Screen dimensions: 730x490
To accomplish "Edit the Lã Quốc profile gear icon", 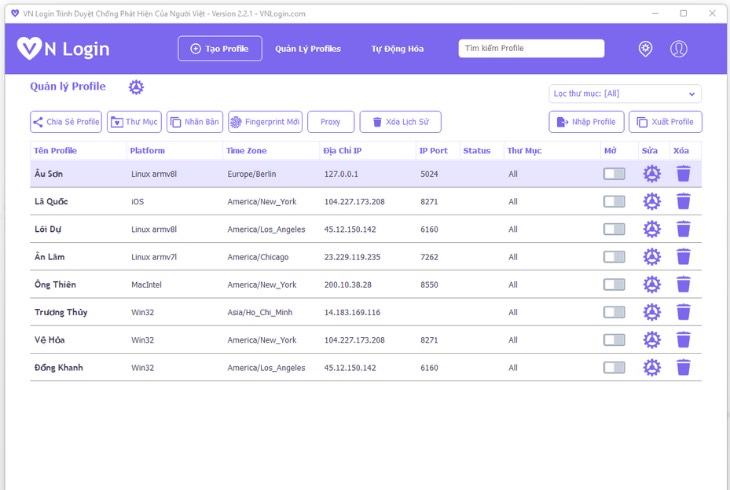I will [652, 201].
